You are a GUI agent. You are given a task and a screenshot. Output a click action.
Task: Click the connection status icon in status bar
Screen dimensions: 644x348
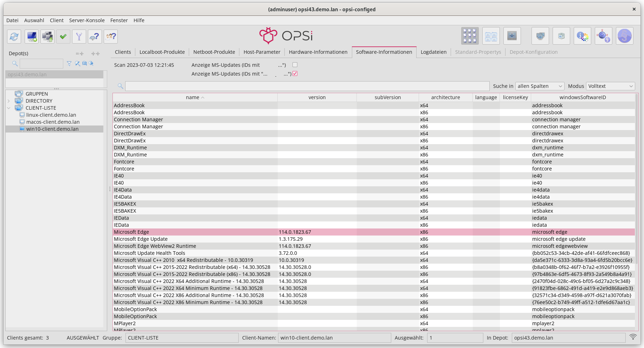tap(633, 337)
